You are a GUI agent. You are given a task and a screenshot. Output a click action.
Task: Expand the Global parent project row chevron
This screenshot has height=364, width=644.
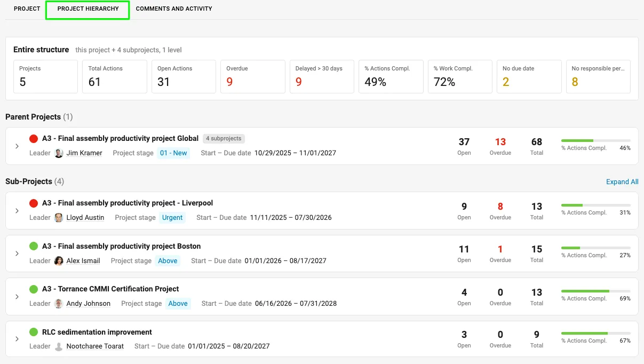[x=17, y=146]
